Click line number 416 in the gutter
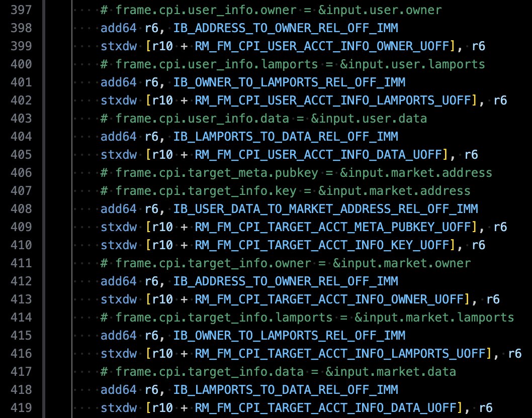This screenshot has height=418, width=532. coord(21,353)
